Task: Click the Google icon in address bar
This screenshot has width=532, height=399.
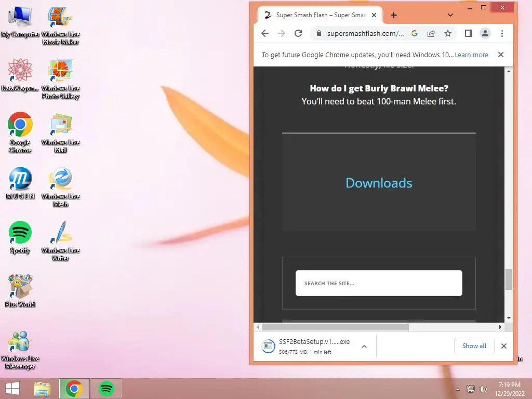Action: (414, 33)
